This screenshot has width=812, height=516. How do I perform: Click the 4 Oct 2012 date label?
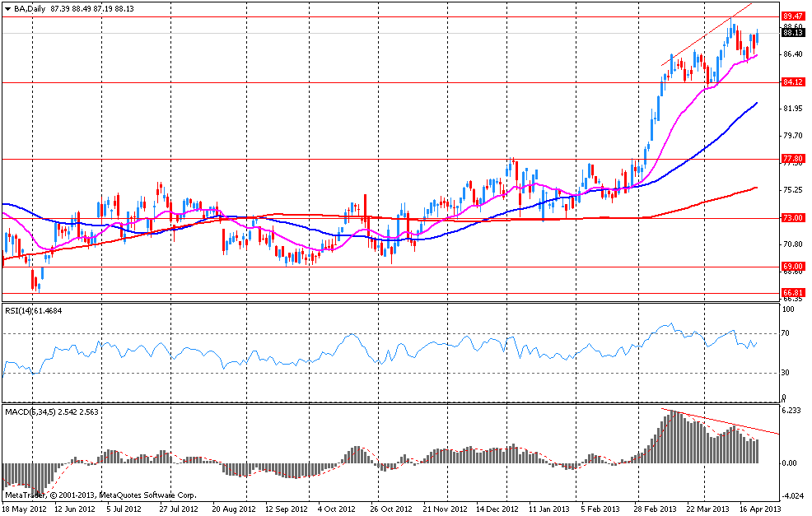pyautogui.click(x=337, y=509)
